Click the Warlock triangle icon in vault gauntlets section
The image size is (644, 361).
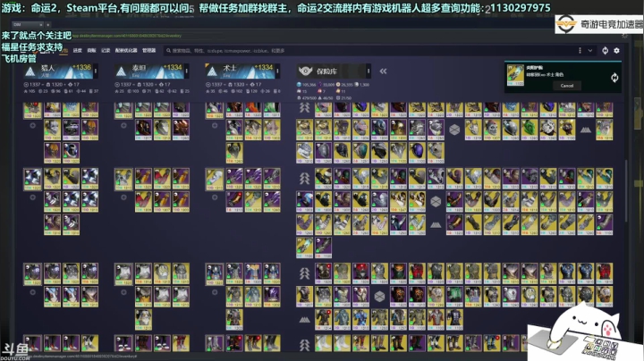pyautogui.click(x=436, y=225)
